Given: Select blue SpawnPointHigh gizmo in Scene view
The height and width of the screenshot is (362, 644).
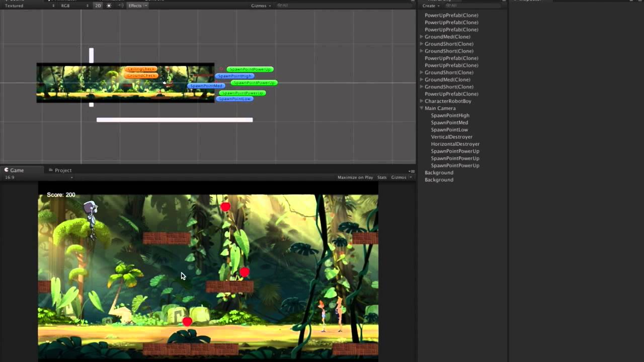Looking at the screenshot, I should (x=234, y=76).
